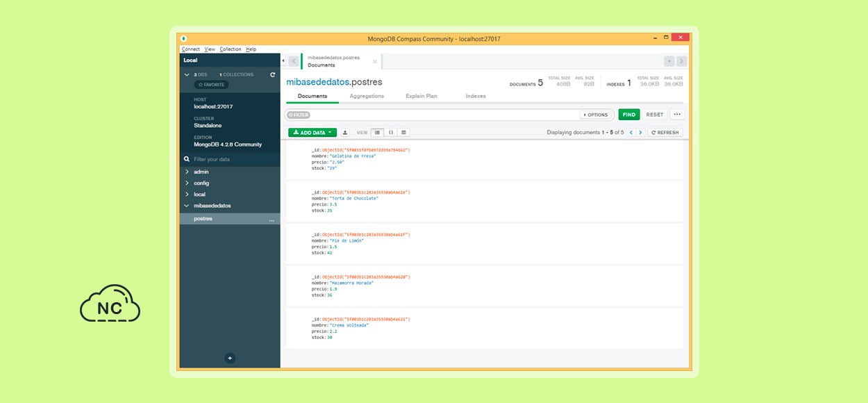The image size is (868, 403).
Task: Switch to the Aggregations tab
Action: 367,96
